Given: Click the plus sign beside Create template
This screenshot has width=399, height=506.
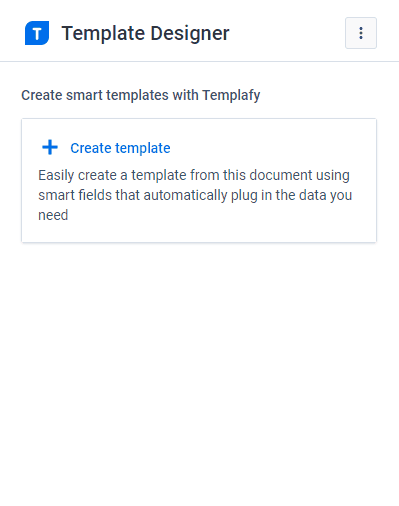Looking at the screenshot, I should coord(50,147).
